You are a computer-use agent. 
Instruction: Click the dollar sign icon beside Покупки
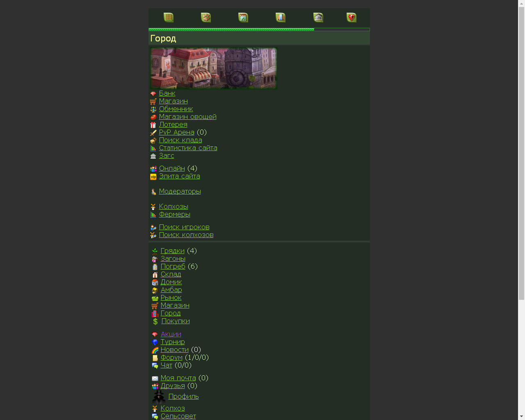click(x=155, y=322)
